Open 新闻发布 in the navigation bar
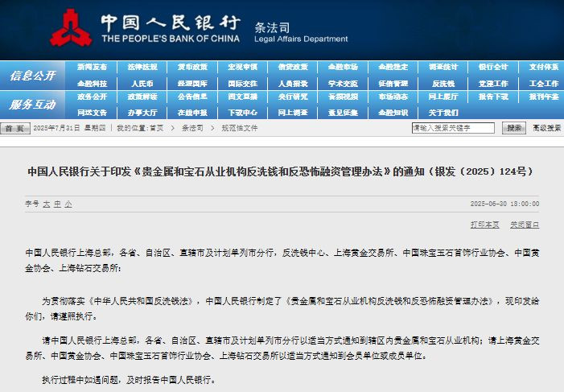564x392 pixels. [x=92, y=67]
